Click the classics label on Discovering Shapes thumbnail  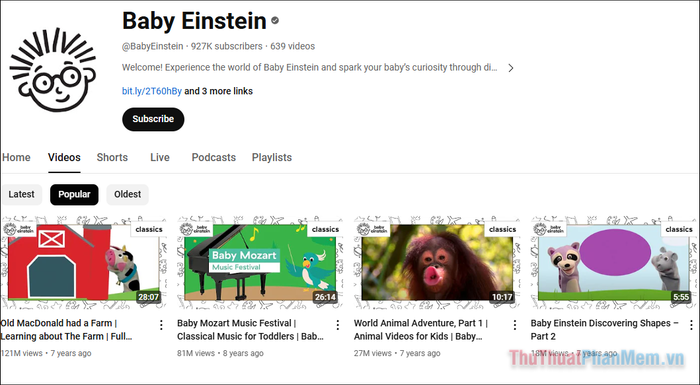point(679,230)
